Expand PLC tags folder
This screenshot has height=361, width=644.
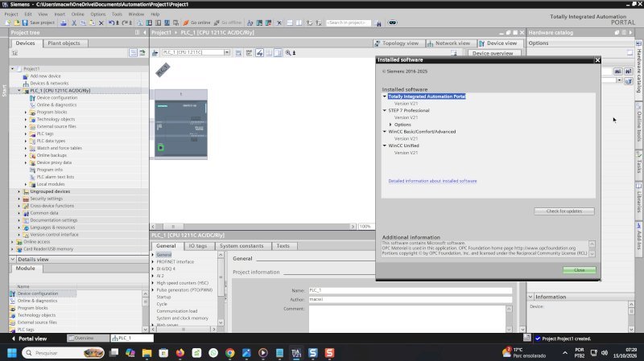click(x=26, y=133)
